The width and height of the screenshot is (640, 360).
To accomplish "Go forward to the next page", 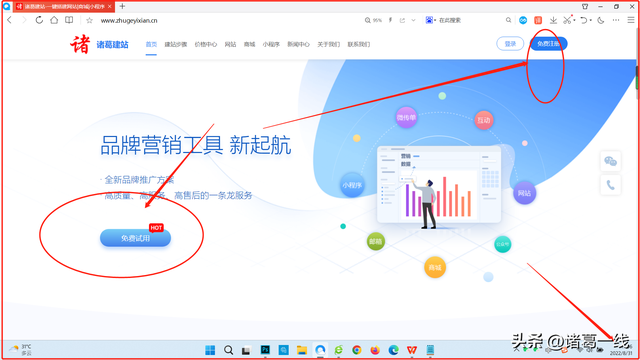I will coord(24,20).
